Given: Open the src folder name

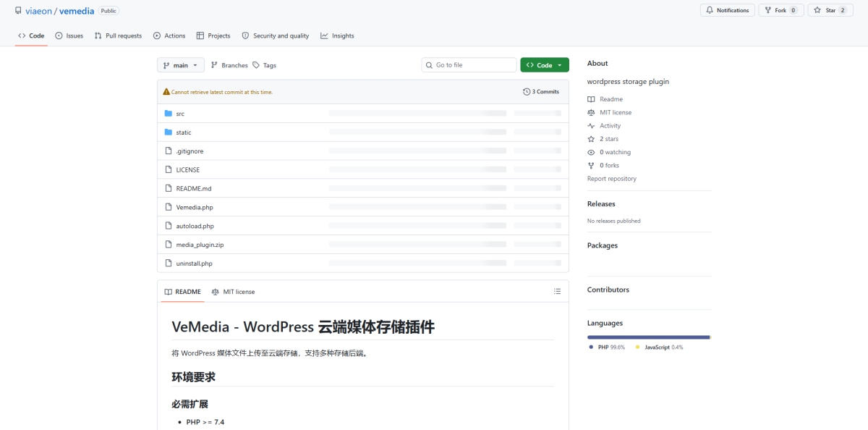Looking at the screenshot, I should (180, 114).
